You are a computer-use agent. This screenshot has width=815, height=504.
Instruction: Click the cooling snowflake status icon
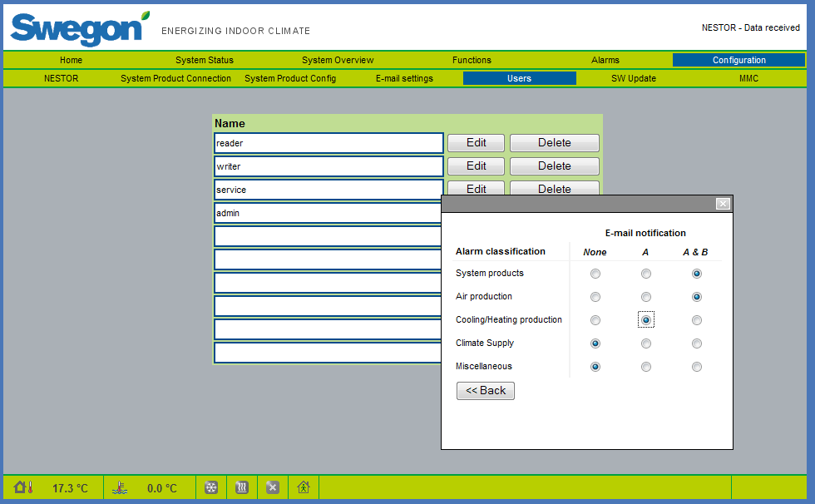(211, 488)
